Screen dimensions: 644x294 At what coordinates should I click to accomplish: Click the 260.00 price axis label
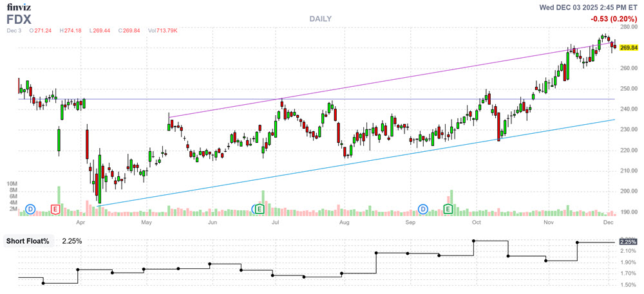(x=629, y=68)
